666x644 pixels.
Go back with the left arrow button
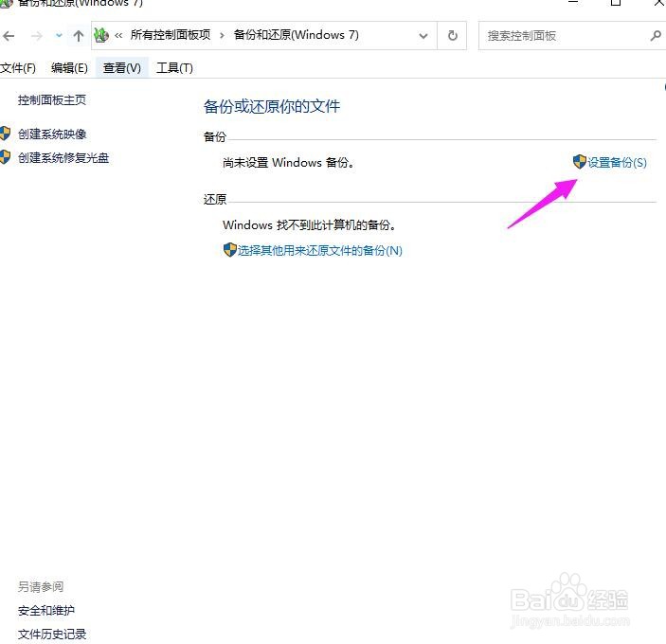tap(9, 36)
